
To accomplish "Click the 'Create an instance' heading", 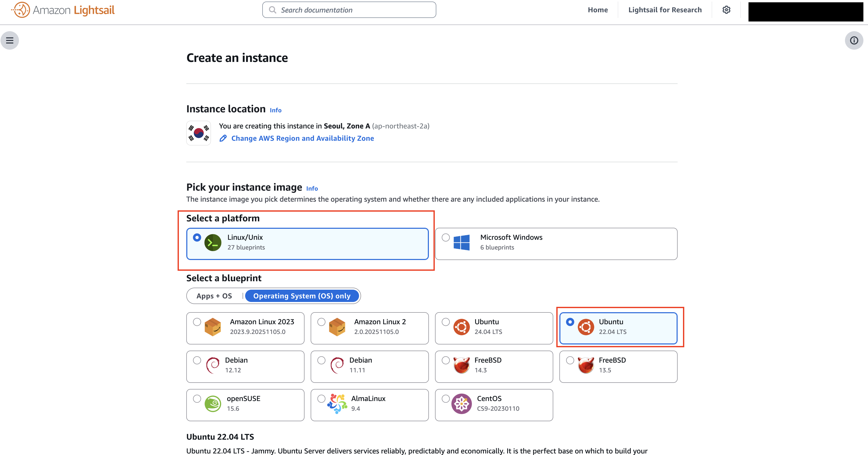I will coord(237,58).
